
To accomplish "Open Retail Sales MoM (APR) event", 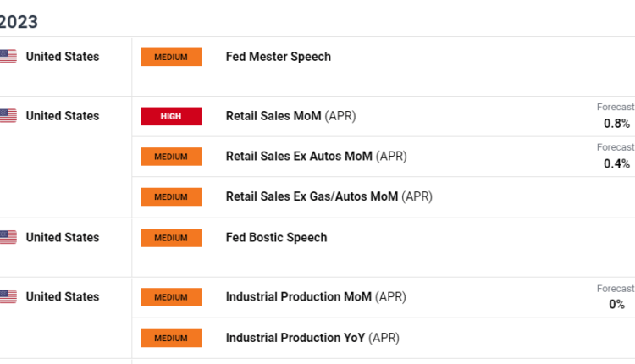I will click(290, 116).
